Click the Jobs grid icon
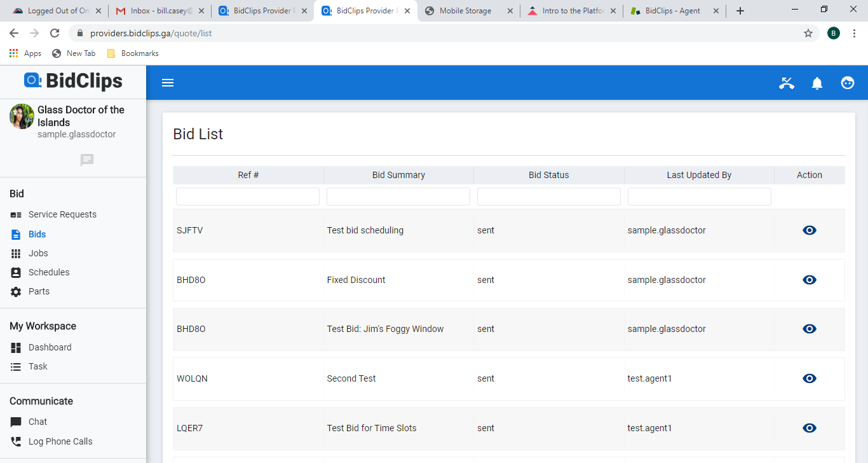The width and height of the screenshot is (868, 463). (16, 254)
